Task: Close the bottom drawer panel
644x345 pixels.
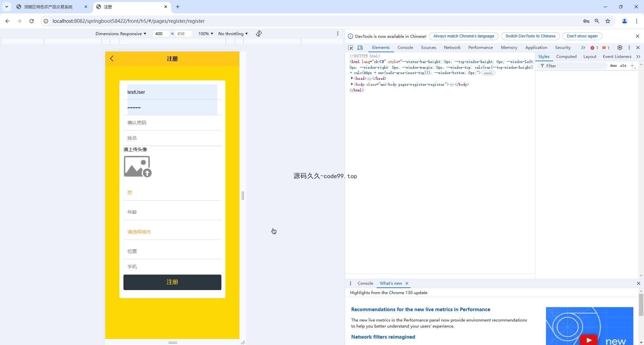Action: (x=638, y=283)
